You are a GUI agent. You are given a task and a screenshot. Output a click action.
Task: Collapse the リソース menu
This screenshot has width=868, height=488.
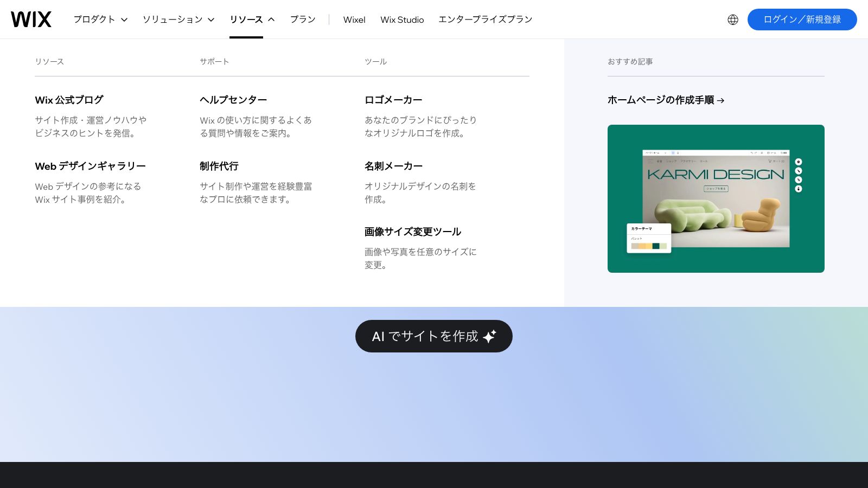(x=252, y=20)
